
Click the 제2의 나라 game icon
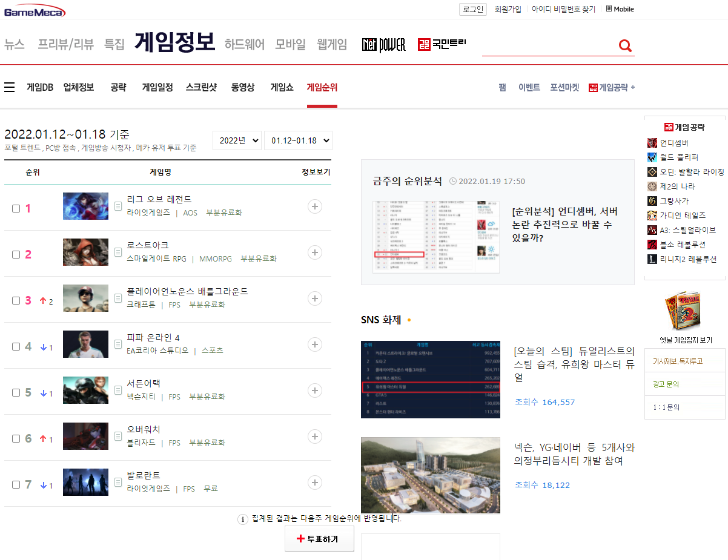[652, 186]
